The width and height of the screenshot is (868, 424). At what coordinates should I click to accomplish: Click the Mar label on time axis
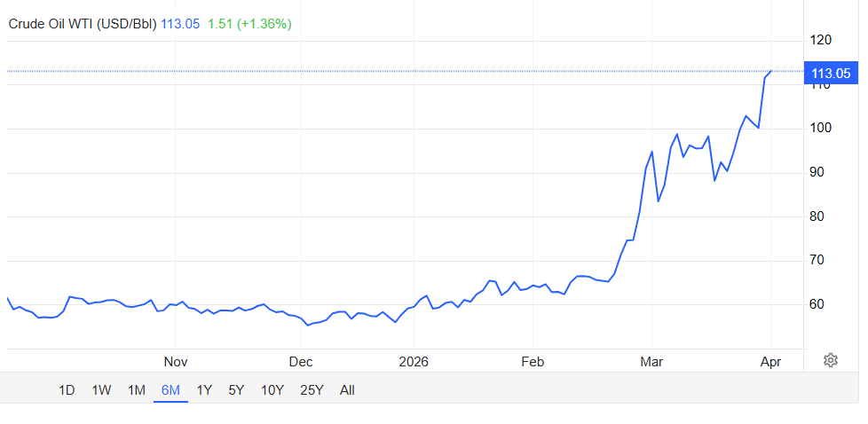click(651, 362)
